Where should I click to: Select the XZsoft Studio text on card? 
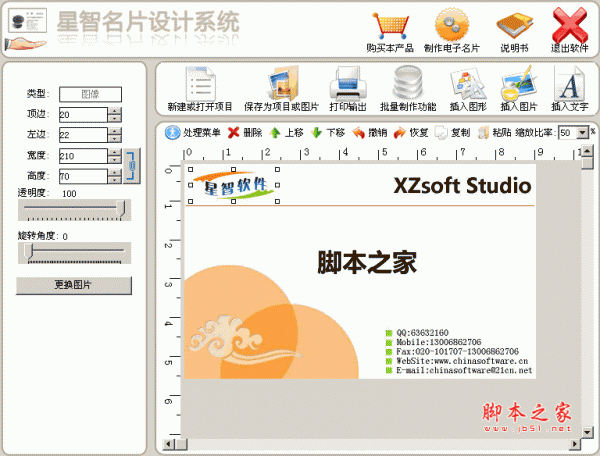[x=462, y=186]
